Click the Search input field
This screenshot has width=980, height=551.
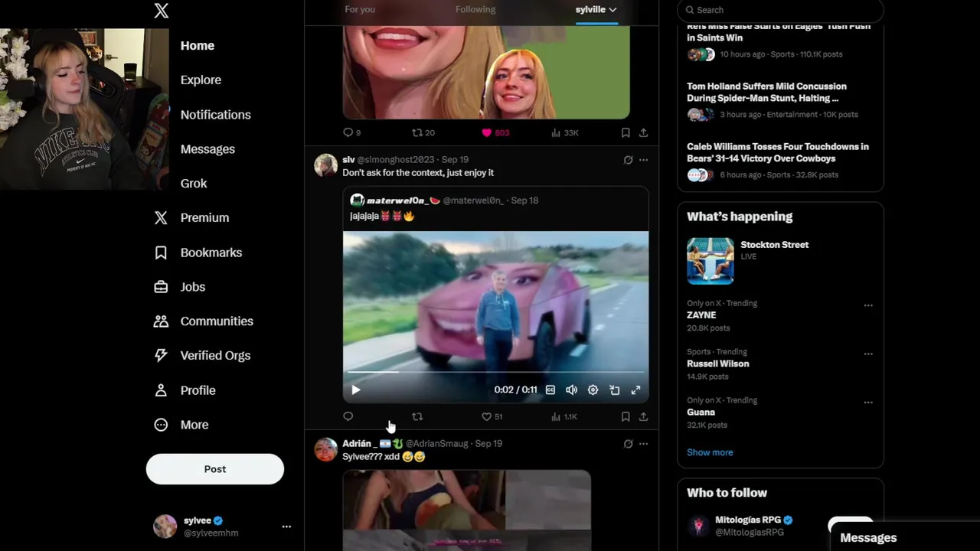(x=780, y=10)
